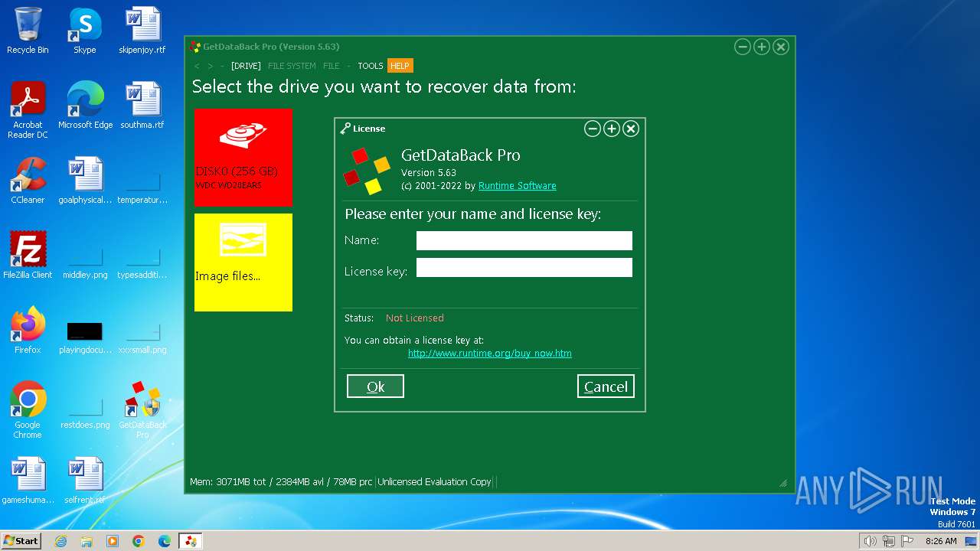Viewport: 980px width, 551px height.
Task: Launch Edge from the taskbar
Action: [x=165, y=541]
